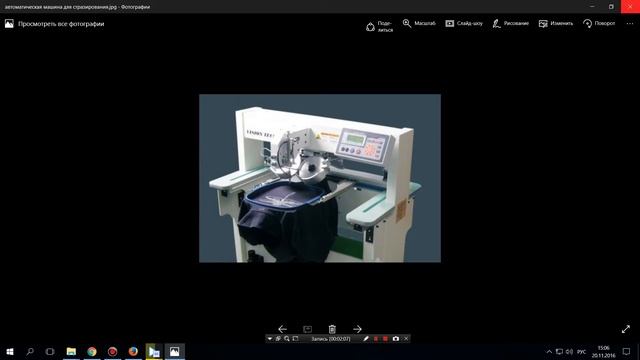Take a snapshot with recorder camera icon
Viewport: 640px width, 360px height.
point(396,339)
